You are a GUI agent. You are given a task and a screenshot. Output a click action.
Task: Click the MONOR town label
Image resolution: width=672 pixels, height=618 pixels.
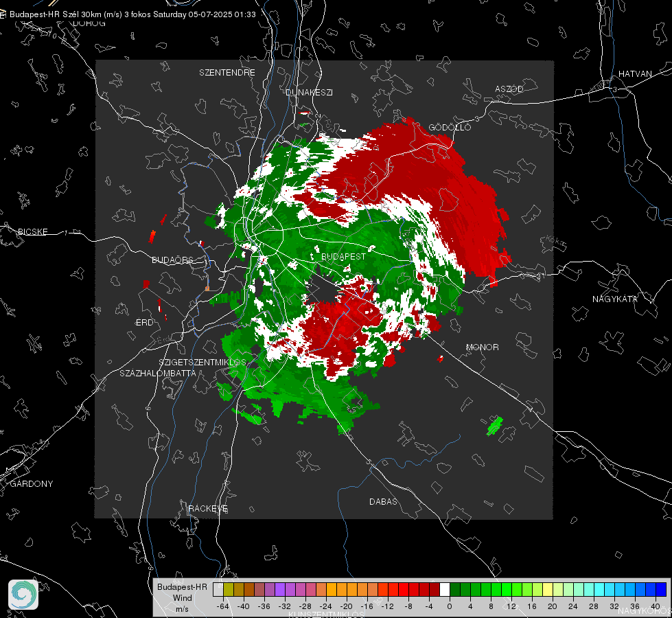click(483, 347)
